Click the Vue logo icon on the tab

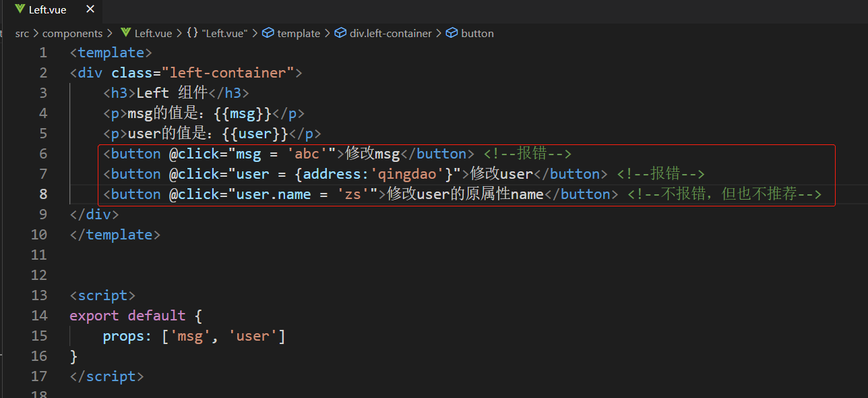pyautogui.click(x=19, y=10)
